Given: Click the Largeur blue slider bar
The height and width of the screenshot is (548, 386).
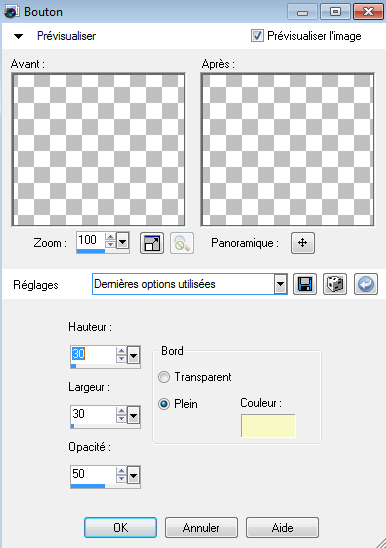Looking at the screenshot, I should point(73,426).
